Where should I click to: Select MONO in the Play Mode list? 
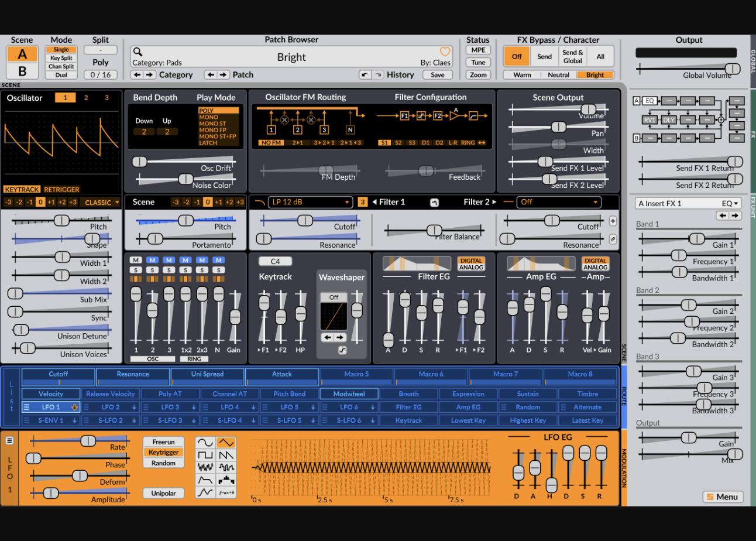coord(208,117)
